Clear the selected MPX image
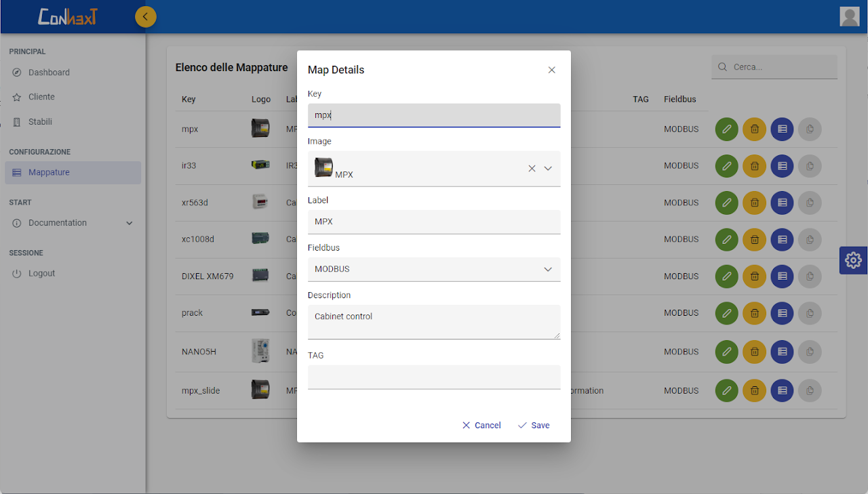 pyautogui.click(x=532, y=168)
